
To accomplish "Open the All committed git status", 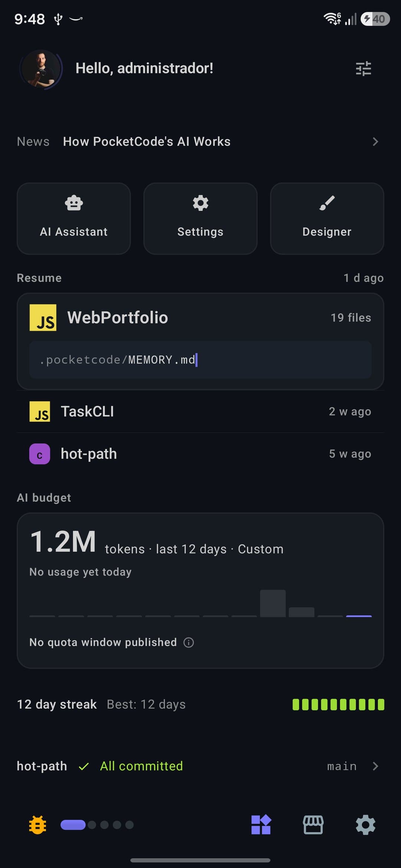I will pos(141,766).
